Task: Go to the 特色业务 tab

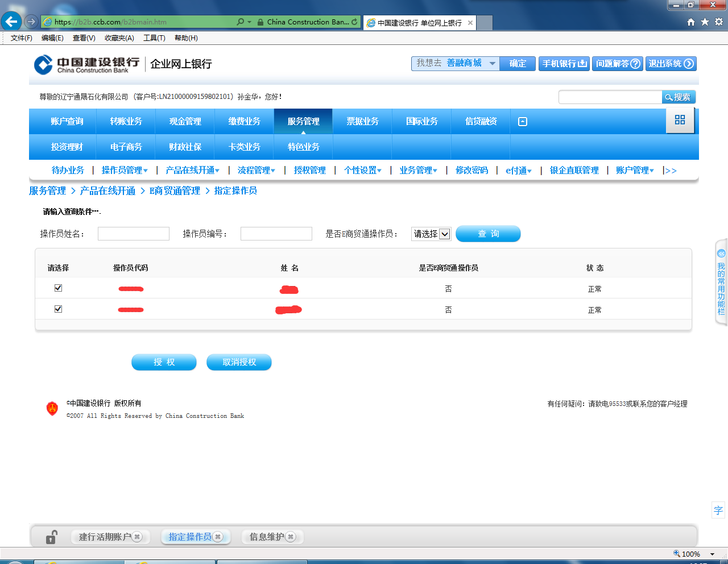Action: (304, 147)
